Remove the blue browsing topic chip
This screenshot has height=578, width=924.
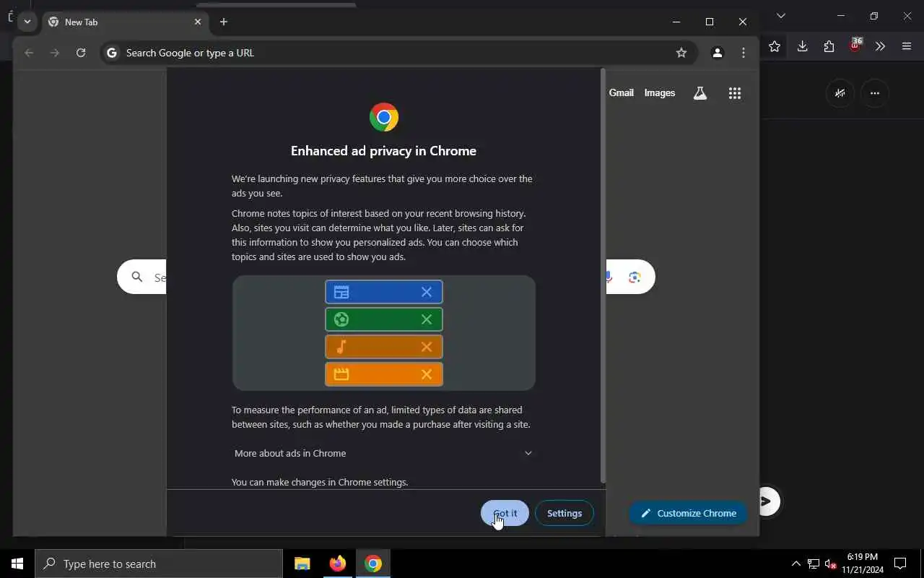(x=427, y=292)
